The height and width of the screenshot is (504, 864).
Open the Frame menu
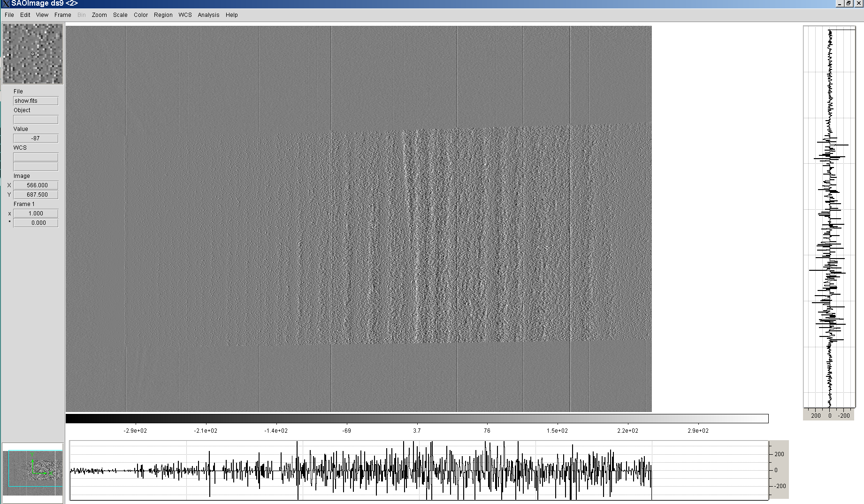62,15
